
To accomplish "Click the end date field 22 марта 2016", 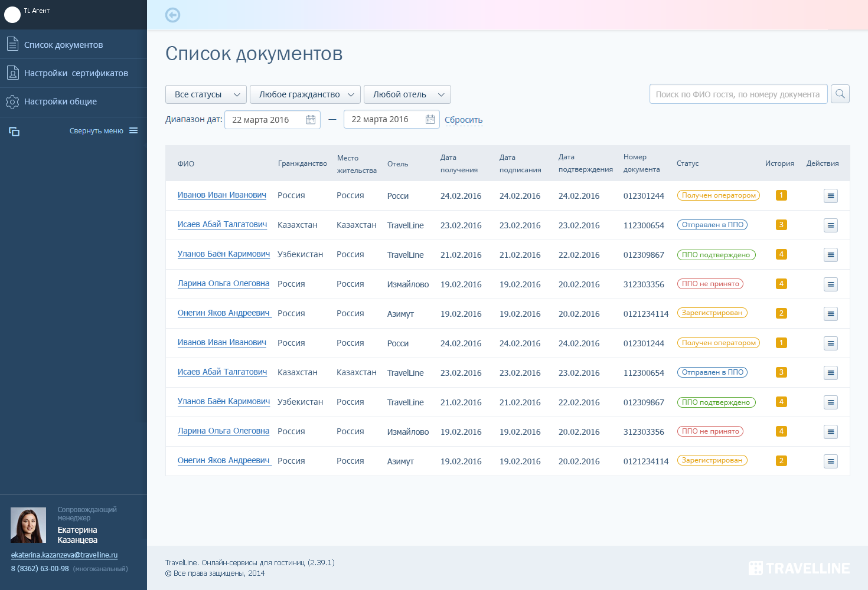I will [x=391, y=119].
